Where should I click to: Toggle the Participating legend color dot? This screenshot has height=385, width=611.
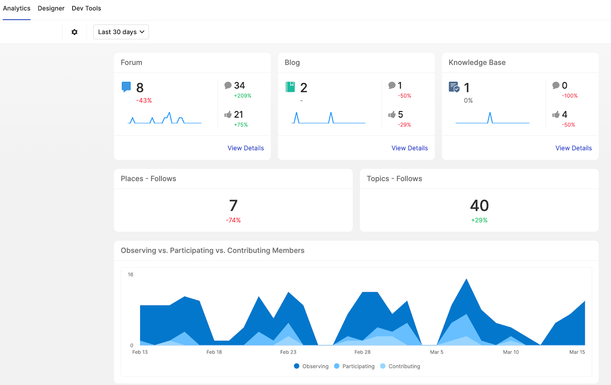[x=337, y=366]
